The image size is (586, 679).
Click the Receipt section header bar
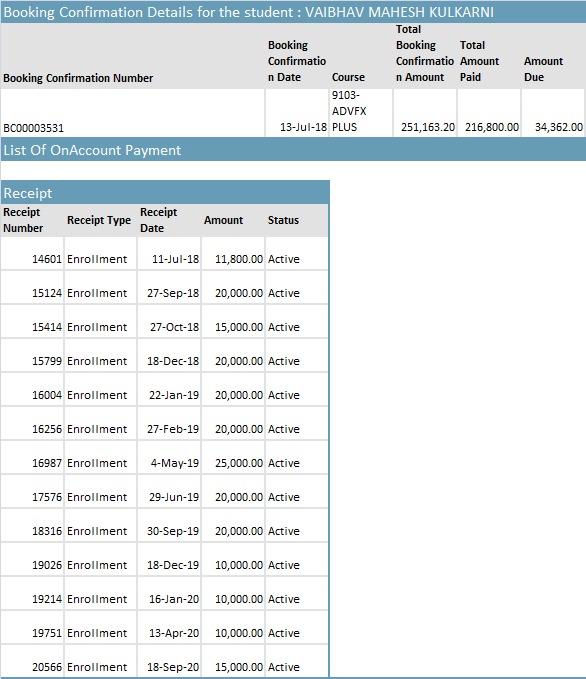[x=165, y=193]
